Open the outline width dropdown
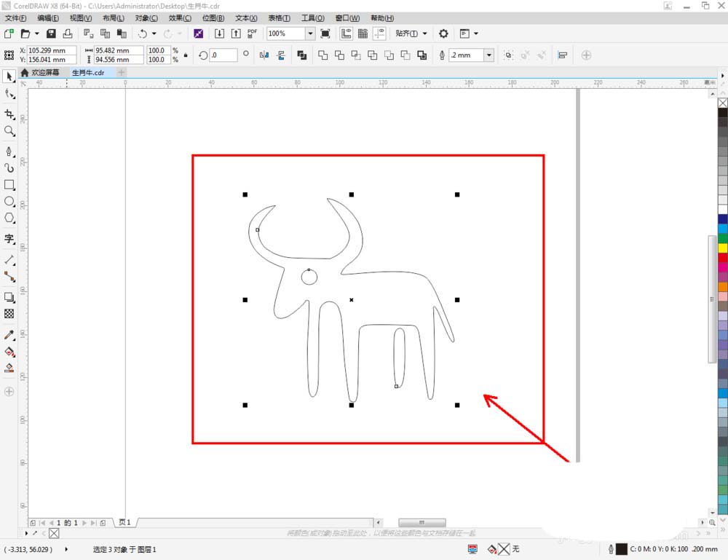 [x=489, y=55]
